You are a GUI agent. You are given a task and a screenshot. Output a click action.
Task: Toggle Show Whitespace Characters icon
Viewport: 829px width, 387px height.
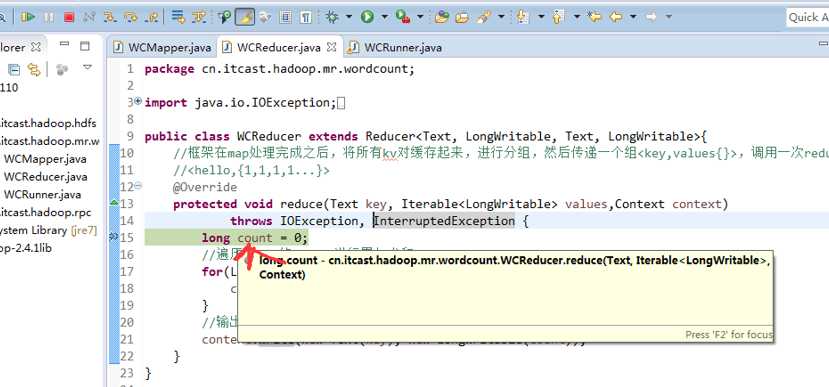[x=306, y=17]
